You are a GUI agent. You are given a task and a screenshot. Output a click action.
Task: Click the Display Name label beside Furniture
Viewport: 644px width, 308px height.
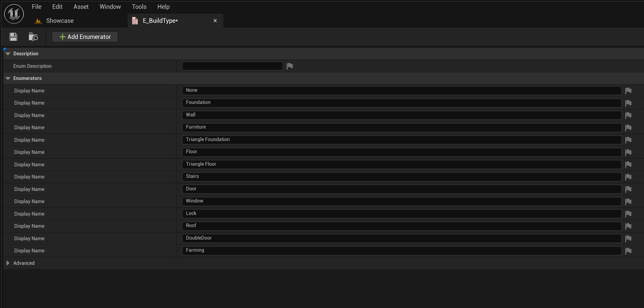click(29, 127)
